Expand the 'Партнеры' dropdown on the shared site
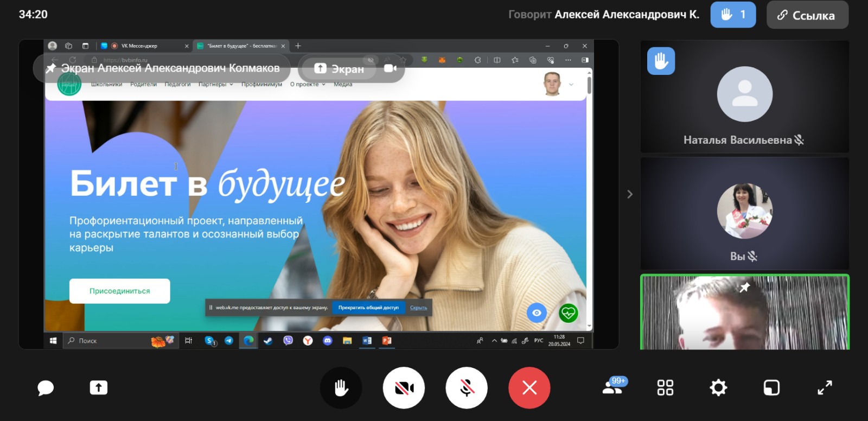This screenshot has height=421, width=868. pyautogui.click(x=215, y=85)
